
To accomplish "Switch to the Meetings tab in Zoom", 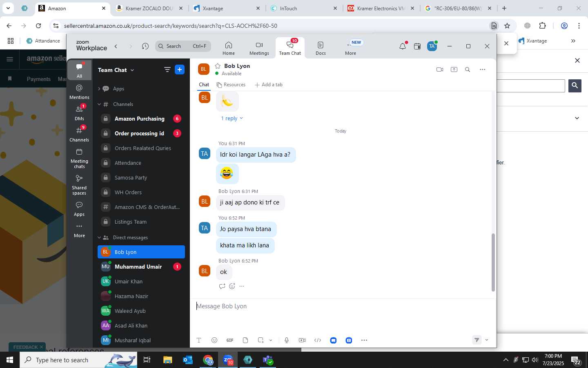I will (259, 48).
